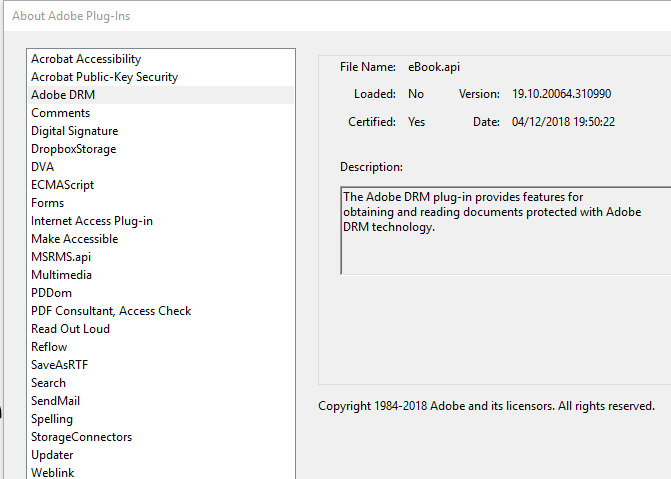This screenshot has height=479, width=671.
Task: Select Acrobat Accessibility in the plug-in list
Action: [86, 59]
